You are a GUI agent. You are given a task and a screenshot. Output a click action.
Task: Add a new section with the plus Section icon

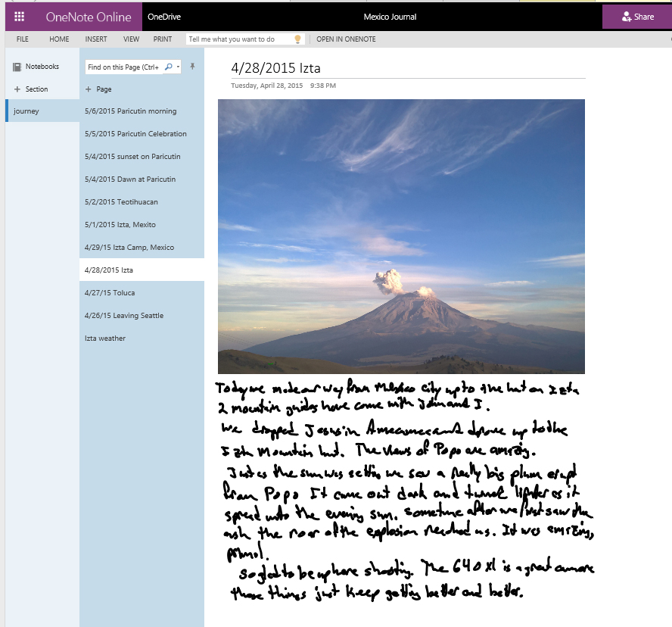[x=17, y=89]
